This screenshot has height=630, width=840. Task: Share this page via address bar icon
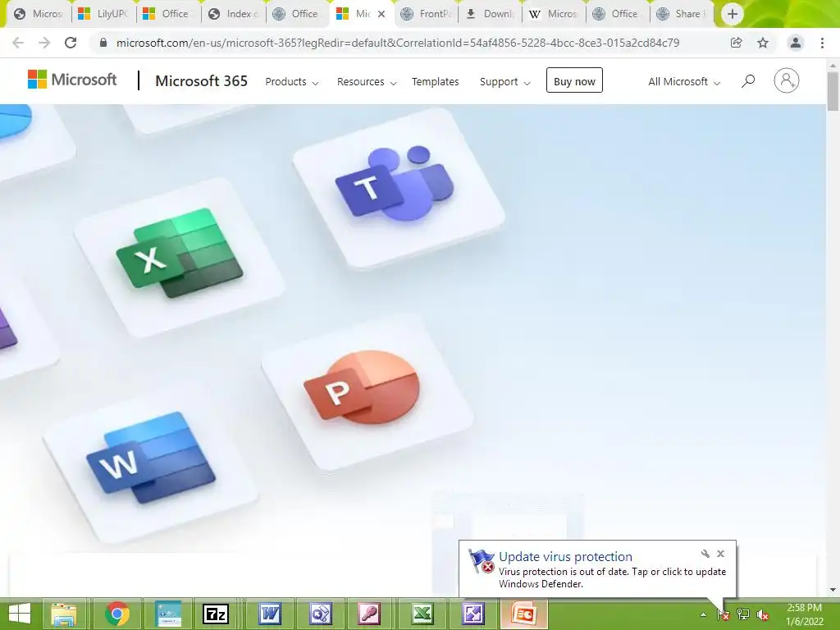(736, 43)
